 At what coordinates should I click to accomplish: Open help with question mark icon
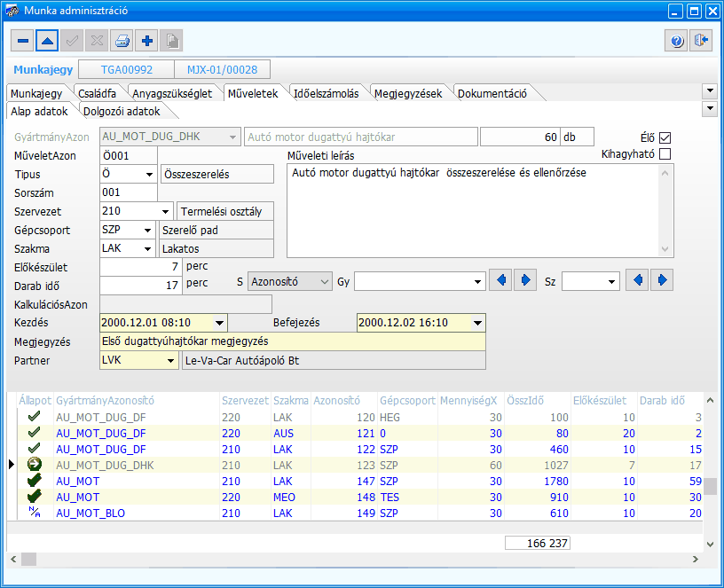click(x=676, y=41)
